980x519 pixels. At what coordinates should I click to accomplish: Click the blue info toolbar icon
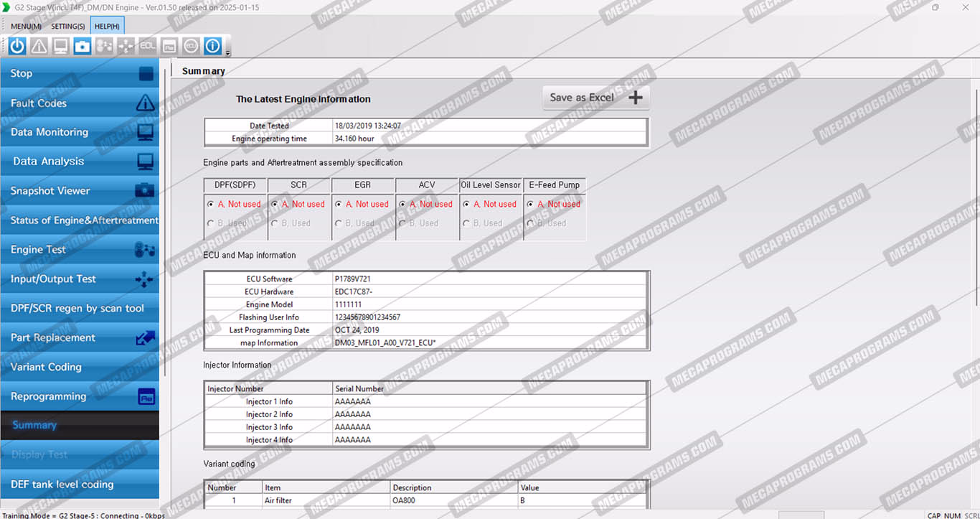click(212, 47)
